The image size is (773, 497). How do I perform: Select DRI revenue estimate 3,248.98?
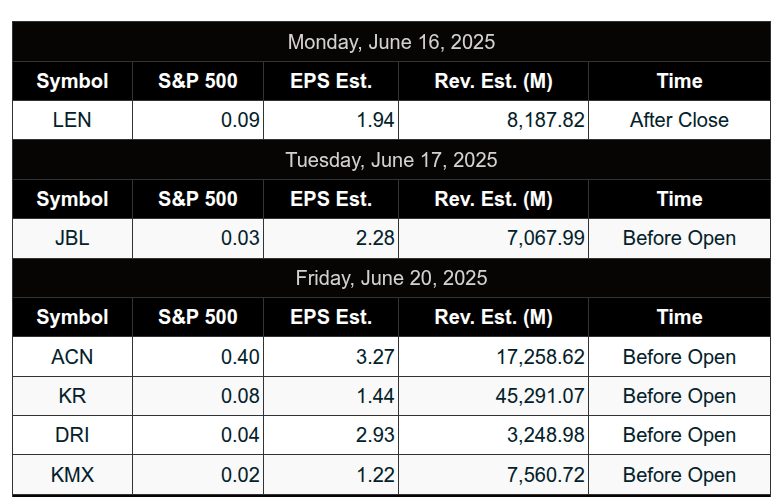(545, 435)
